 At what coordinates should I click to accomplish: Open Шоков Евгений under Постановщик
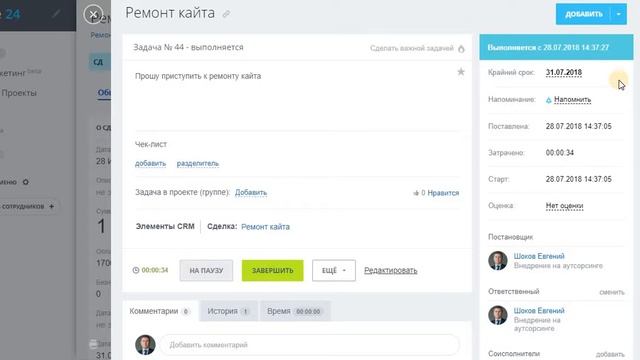tap(539, 256)
